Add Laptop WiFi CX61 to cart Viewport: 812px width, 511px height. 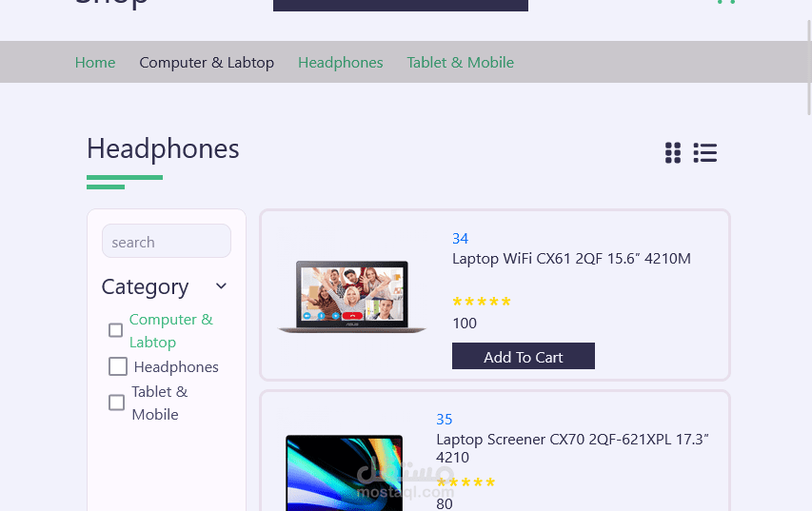tap(523, 356)
